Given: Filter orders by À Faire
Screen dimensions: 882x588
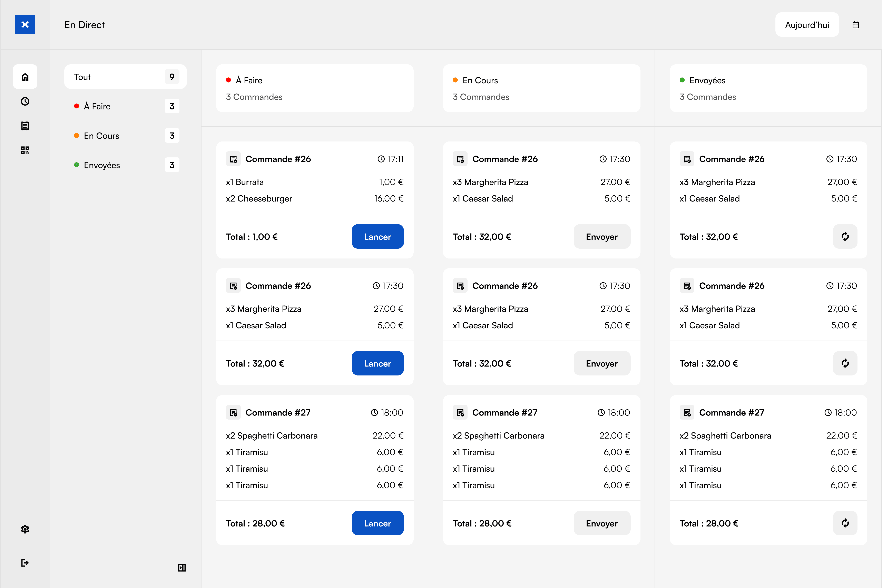Looking at the screenshot, I should [125, 106].
